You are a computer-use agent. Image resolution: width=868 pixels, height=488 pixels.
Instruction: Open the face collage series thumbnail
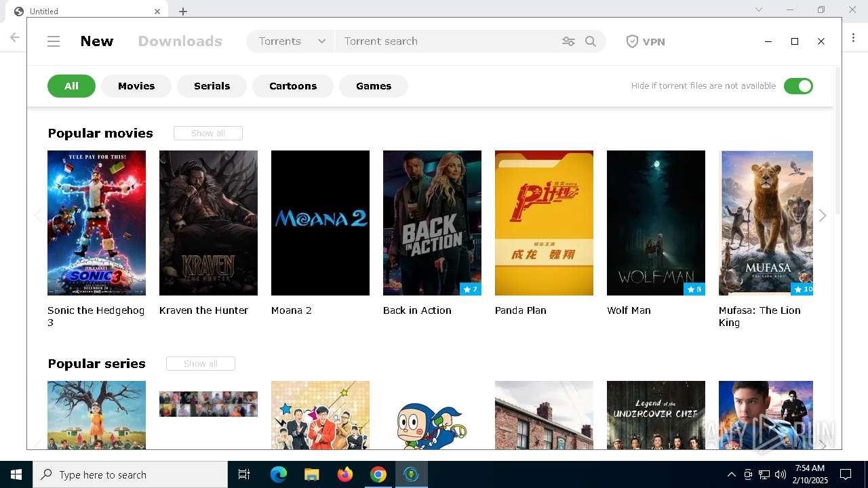[x=208, y=404]
